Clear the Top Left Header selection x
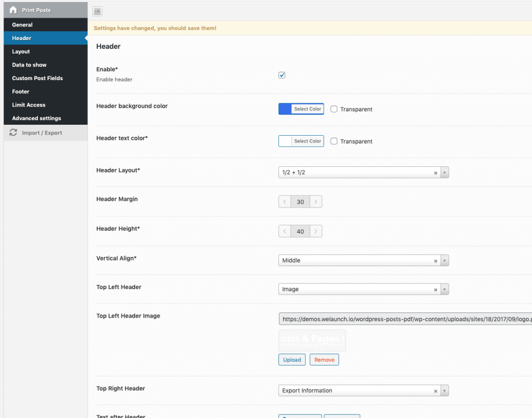Image resolution: width=532 pixels, height=418 pixels. click(x=436, y=290)
